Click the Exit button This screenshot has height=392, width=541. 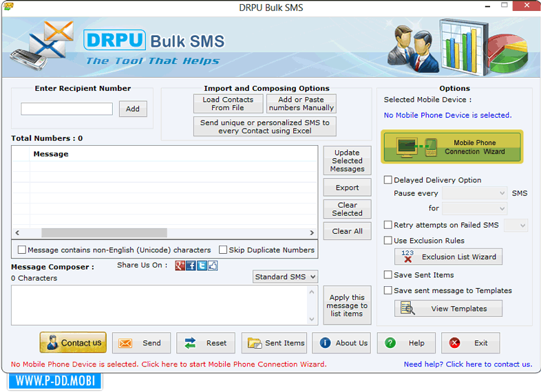tap(471, 343)
